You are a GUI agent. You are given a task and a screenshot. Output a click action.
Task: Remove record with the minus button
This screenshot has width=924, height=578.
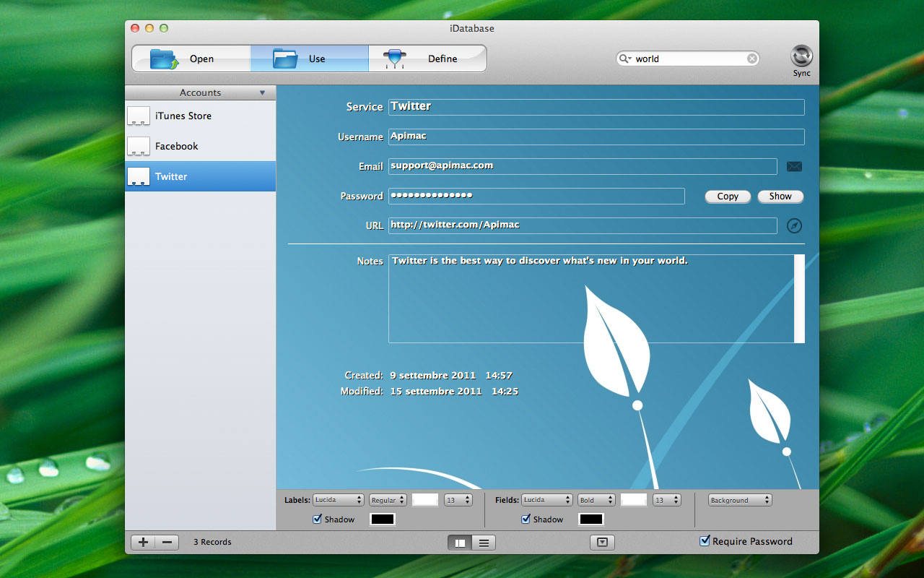[x=167, y=542]
